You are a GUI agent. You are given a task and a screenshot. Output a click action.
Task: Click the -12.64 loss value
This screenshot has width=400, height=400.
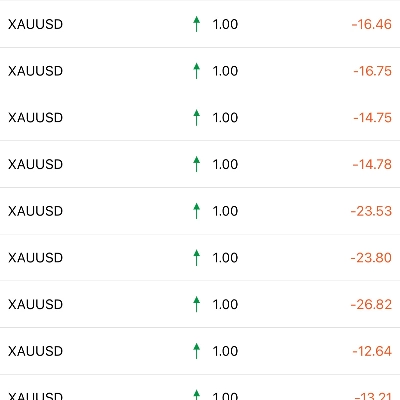coord(372,351)
